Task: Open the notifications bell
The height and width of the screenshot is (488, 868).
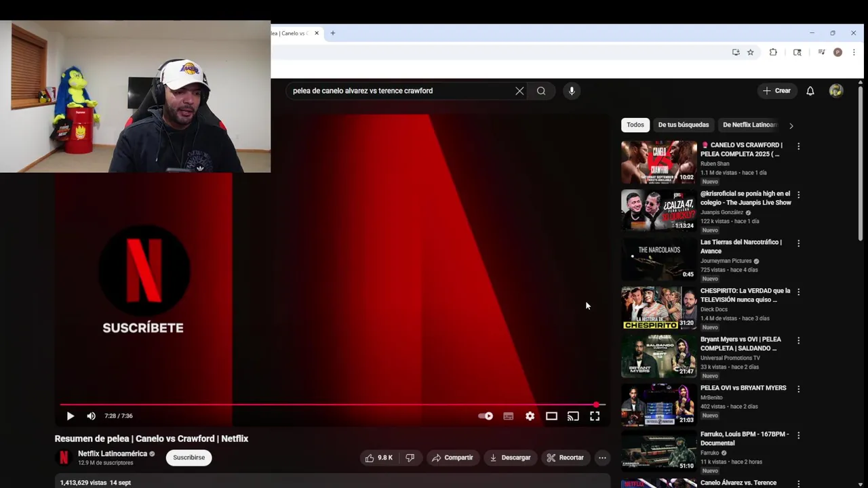Action: pyautogui.click(x=810, y=91)
